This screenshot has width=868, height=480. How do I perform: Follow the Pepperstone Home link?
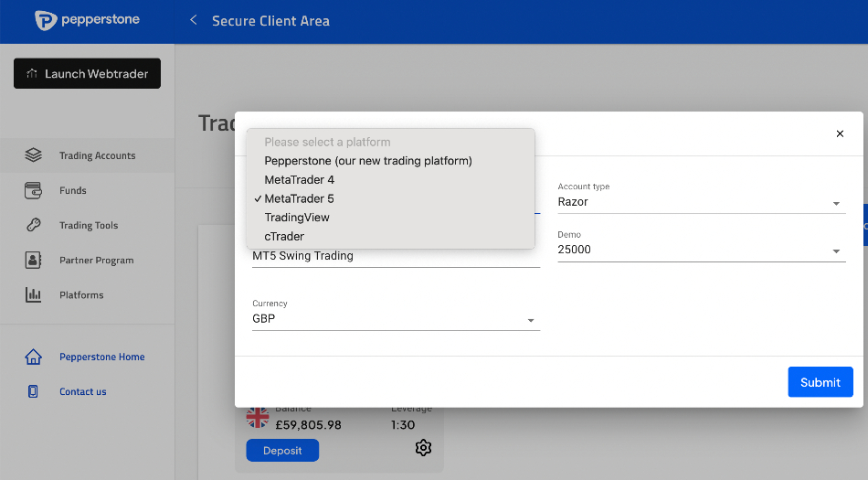[x=101, y=357]
